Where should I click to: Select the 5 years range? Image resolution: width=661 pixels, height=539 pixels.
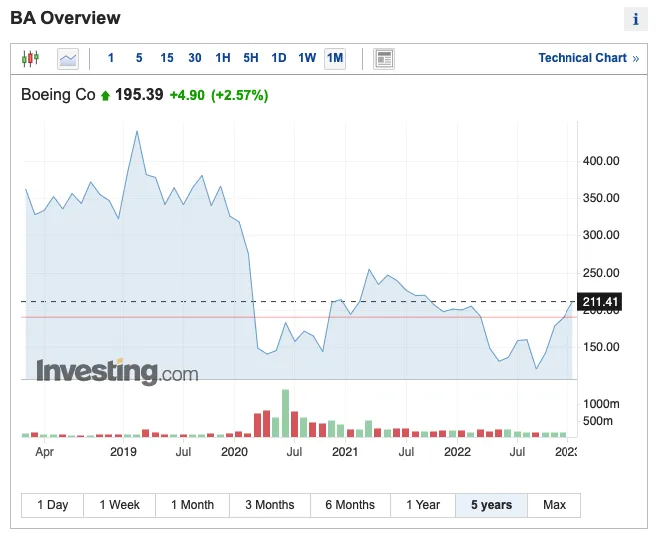tap(491, 505)
